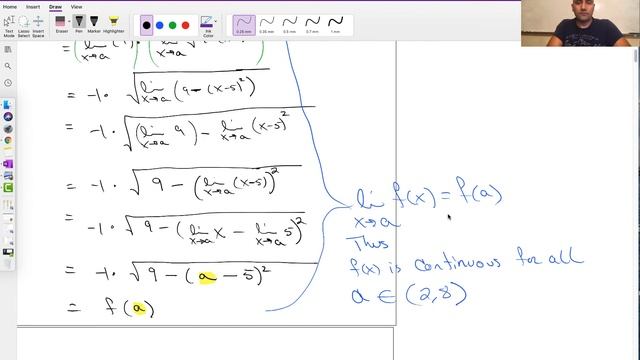
Task: Choose 0.35 mm pen thickness
Action: [267, 25]
